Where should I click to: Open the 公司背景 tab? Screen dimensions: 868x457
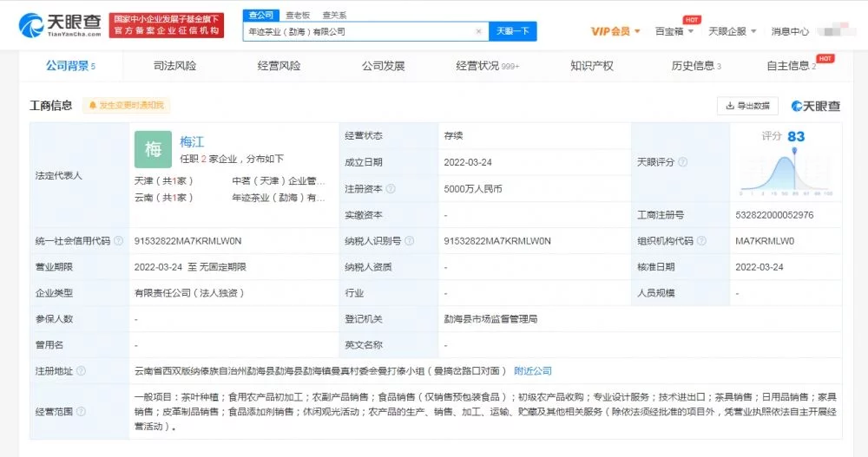[x=70, y=66]
